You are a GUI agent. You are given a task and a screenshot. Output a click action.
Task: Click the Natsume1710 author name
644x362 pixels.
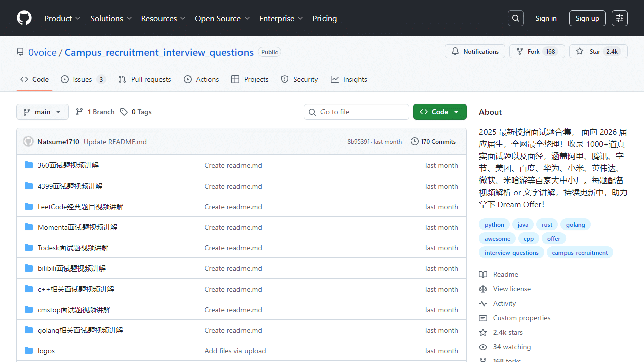[58, 142]
